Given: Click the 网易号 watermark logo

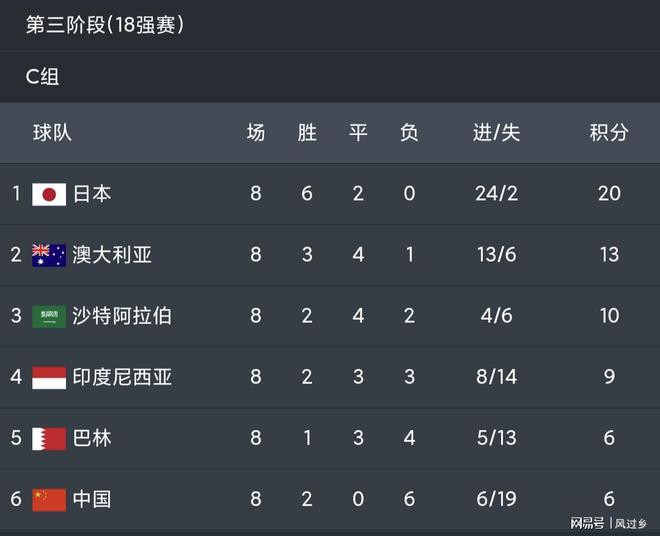Looking at the screenshot, I should [587, 523].
